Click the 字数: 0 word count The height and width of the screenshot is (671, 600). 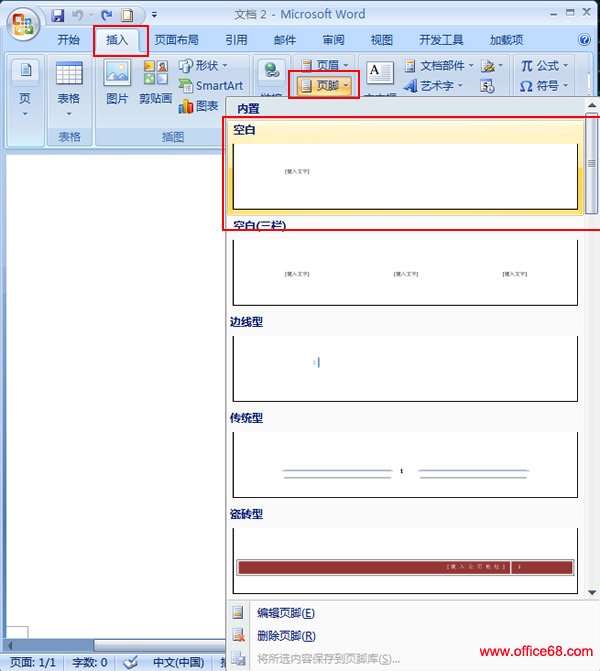click(89, 662)
